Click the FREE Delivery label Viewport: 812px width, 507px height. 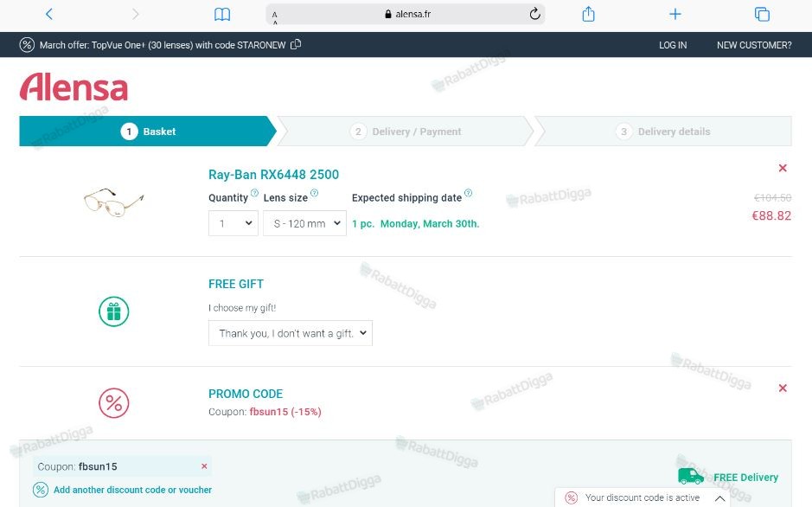coord(745,478)
